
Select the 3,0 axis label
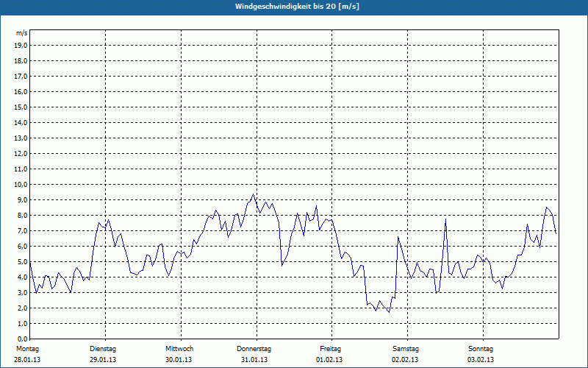point(23,292)
